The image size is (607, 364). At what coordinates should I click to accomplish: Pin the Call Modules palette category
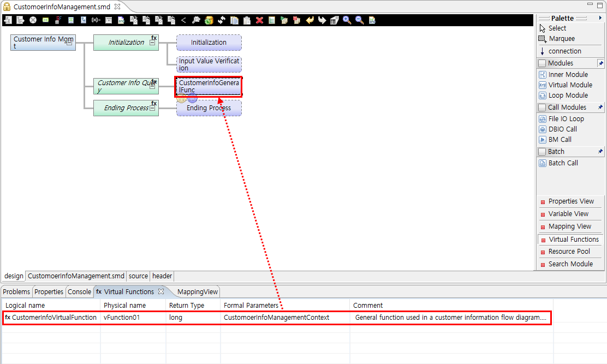click(600, 107)
